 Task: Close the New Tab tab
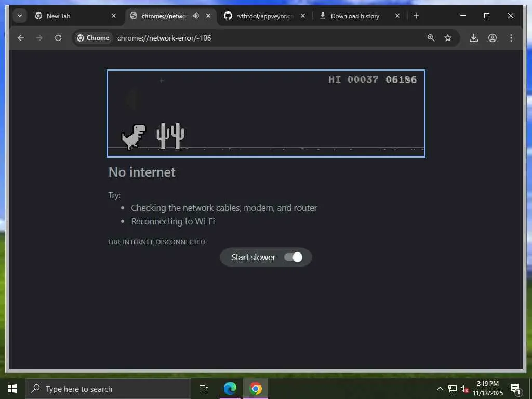click(114, 16)
